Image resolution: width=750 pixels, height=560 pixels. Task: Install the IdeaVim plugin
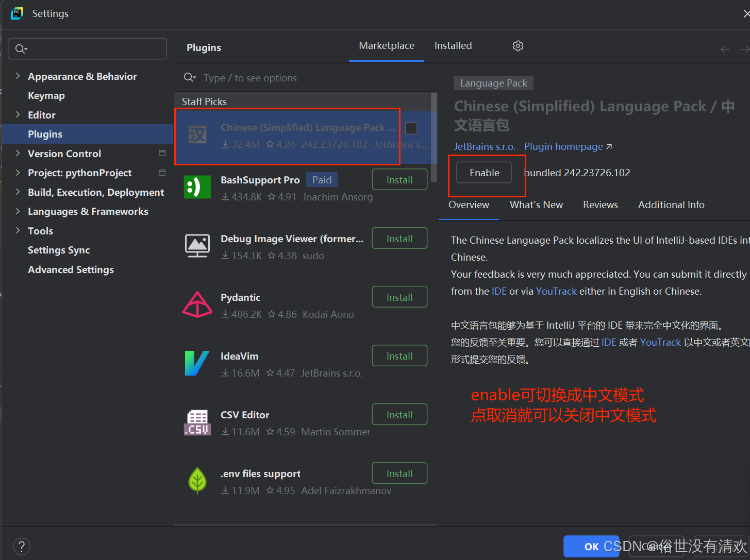coord(399,356)
